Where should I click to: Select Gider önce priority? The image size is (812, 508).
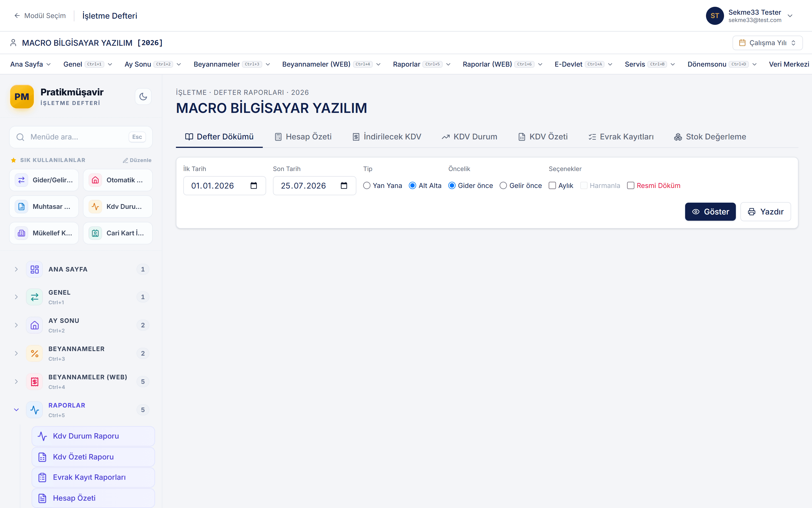tap(452, 185)
